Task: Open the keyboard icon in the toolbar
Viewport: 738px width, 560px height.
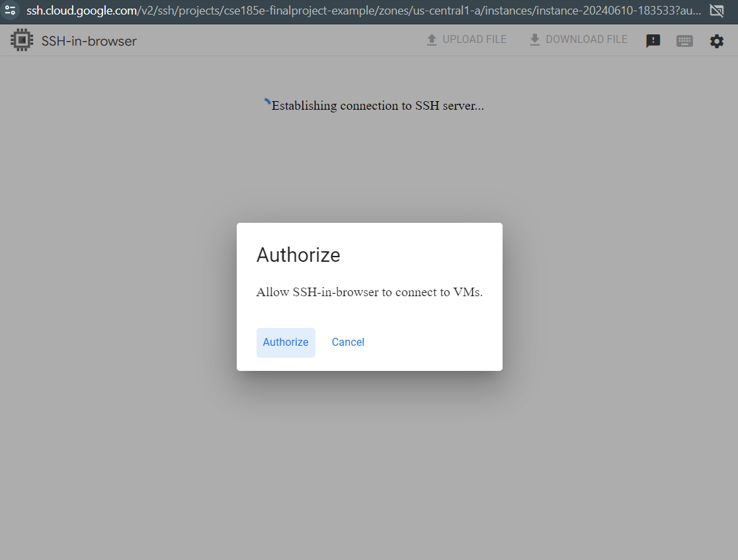Action: tap(684, 41)
